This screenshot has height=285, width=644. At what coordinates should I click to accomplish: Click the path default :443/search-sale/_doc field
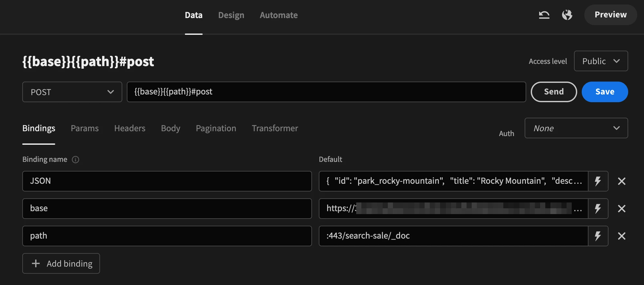[453, 236]
